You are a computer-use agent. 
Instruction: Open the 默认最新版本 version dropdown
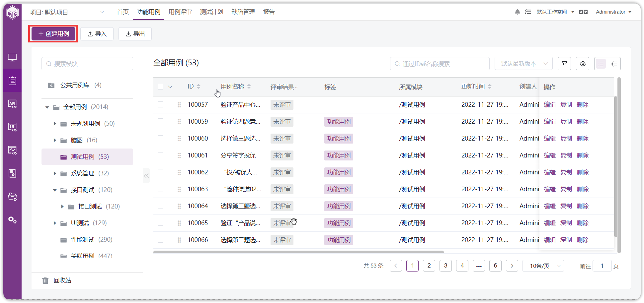(523, 64)
